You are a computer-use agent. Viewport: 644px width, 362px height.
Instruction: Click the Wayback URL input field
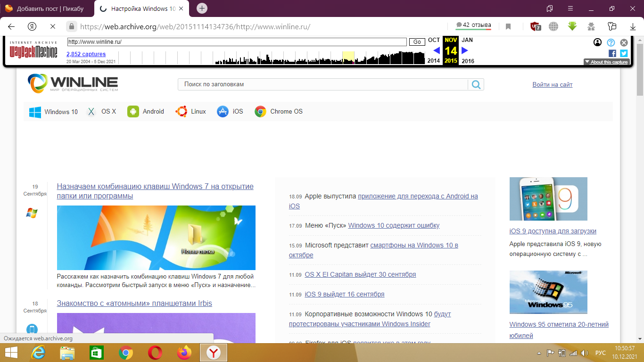237,42
